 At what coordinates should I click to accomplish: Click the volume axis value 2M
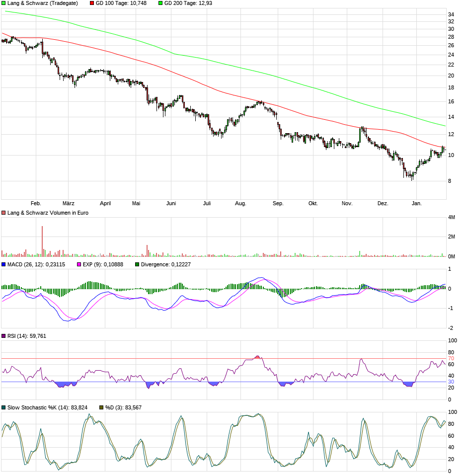pos(452,237)
